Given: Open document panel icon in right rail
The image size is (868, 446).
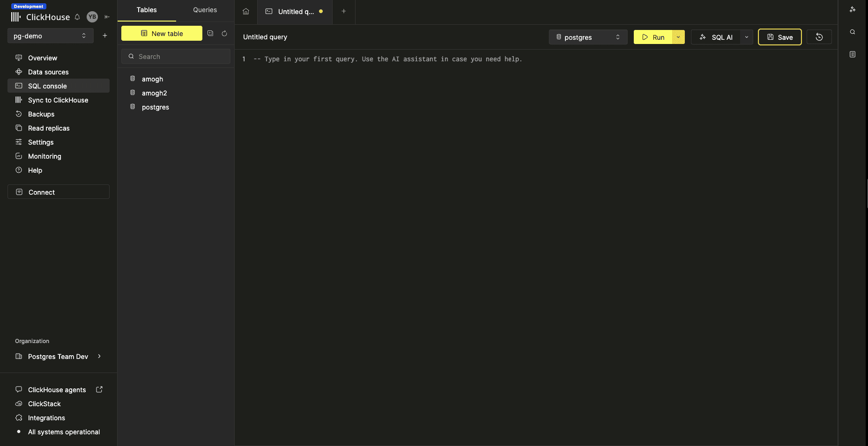Looking at the screenshot, I should 853,54.
